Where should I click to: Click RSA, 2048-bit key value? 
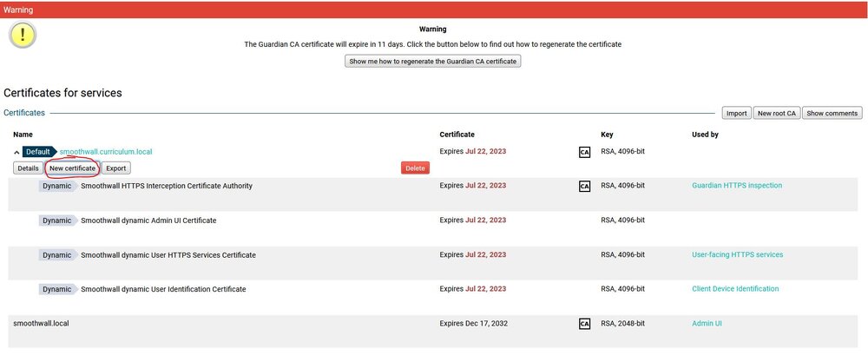pyautogui.click(x=622, y=323)
